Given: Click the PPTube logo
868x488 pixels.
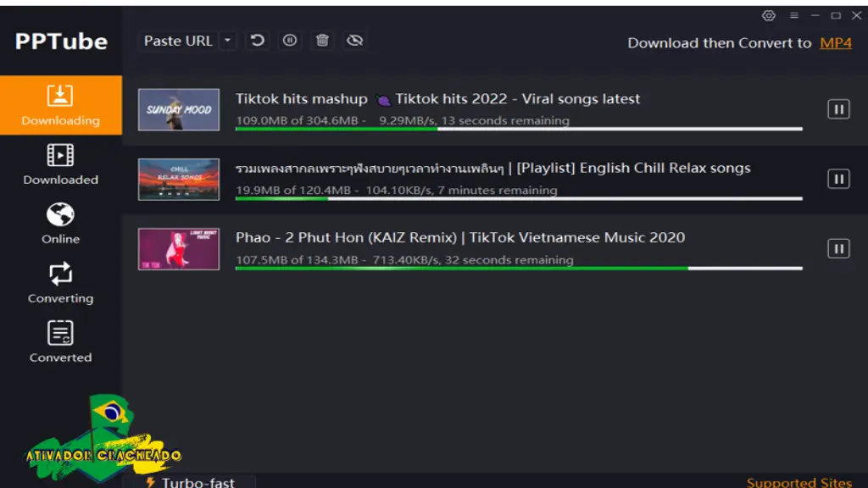Looking at the screenshot, I should click(61, 42).
